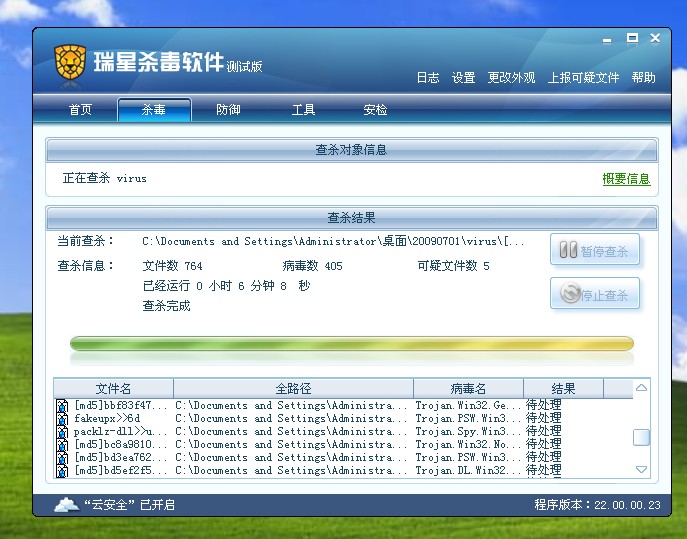
Task: Click the results list scroll up arrow
Action: (641, 388)
